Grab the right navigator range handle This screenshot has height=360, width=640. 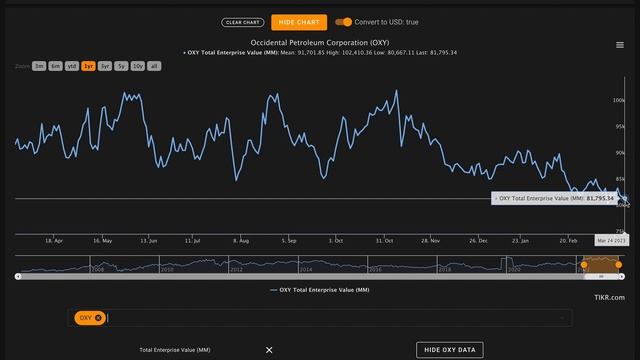[619, 265]
